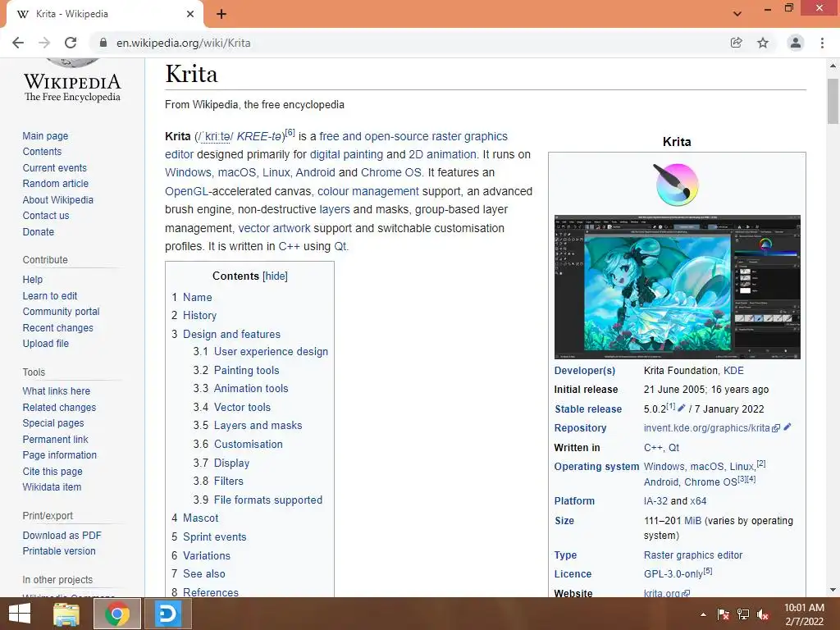This screenshot has height=630, width=840.
Task: Open Current events link
Action: (54, 167)
